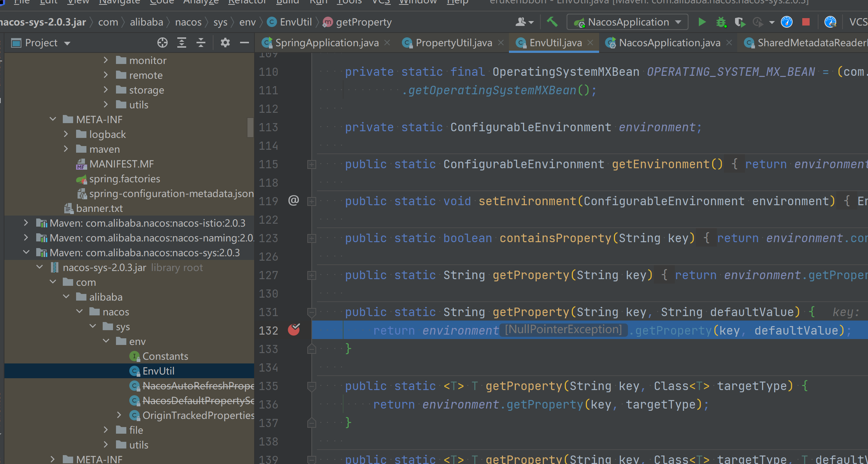The image size is (868, 464).
Task: Collapse the META-INF folder node
Action: pyautogui.click(x=53, y=119)
